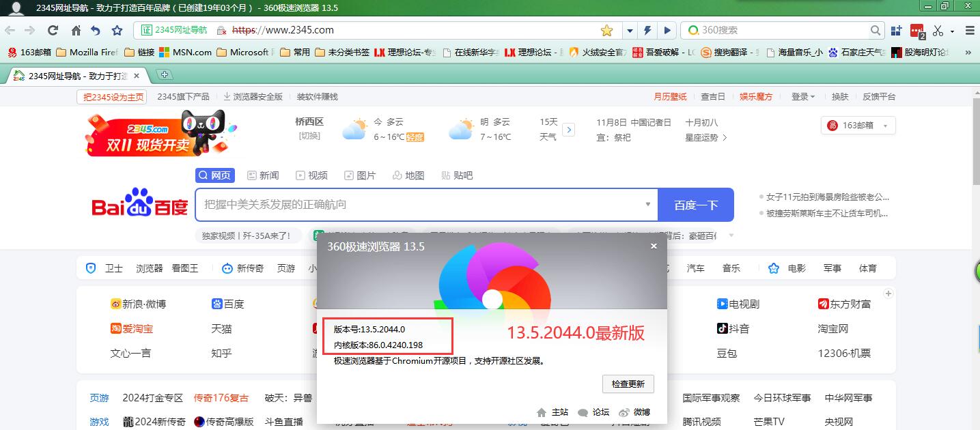Viewport: 980px width, 430px height.
Task: Select the 新闻 search tab
Action: [x=263, y=175]
